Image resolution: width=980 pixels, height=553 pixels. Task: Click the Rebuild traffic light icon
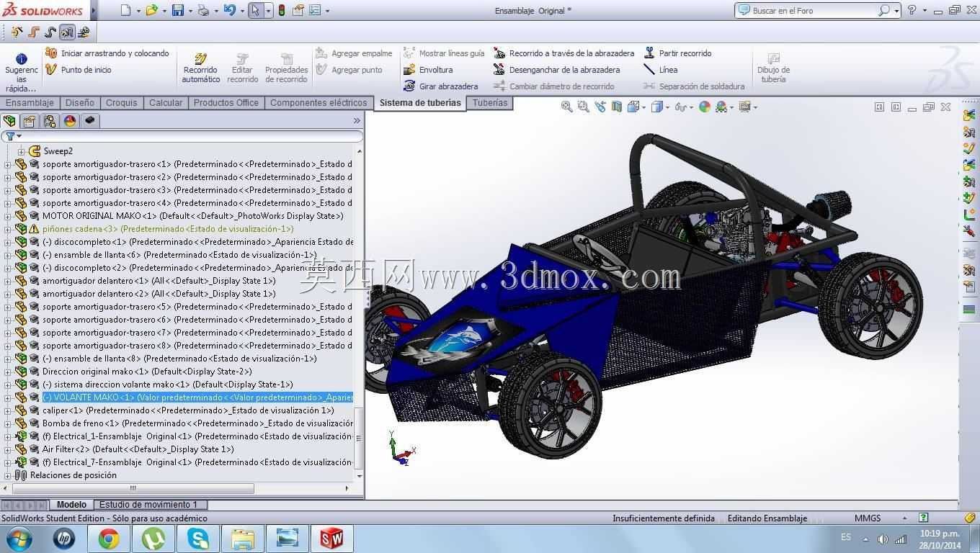(281, 10)
